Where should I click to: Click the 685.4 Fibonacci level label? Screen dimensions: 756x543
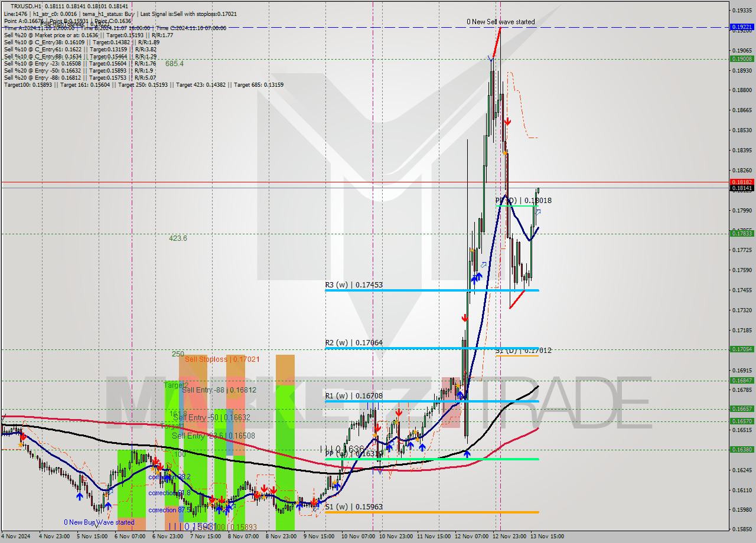(x=174, y=63)
